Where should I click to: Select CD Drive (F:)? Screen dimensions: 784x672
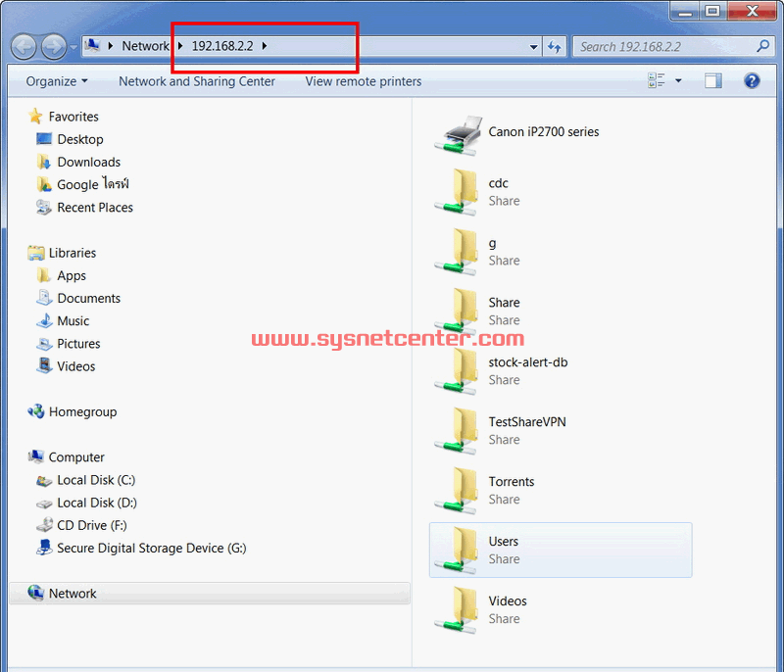tap(92, 526)
